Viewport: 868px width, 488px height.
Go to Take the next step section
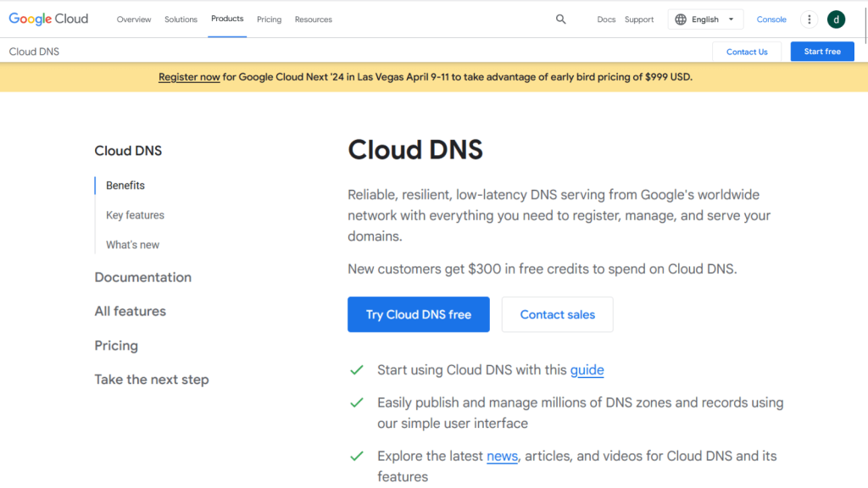point(152,380)
